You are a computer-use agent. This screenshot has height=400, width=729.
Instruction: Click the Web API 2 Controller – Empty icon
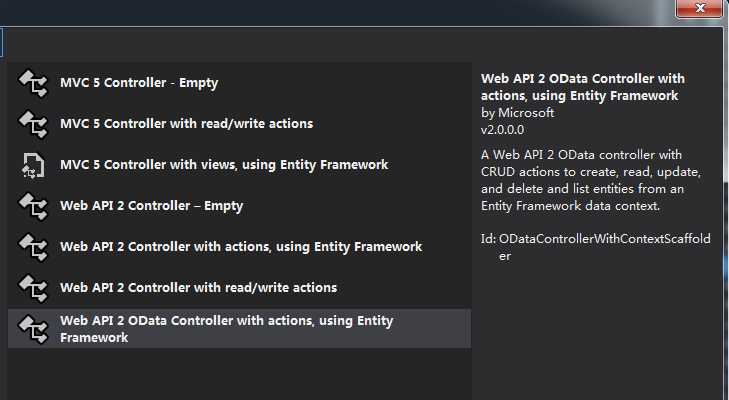pyautogui.click(x=33, y=206)
